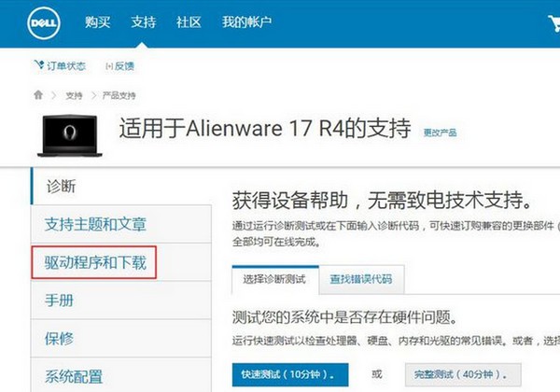Viewport: 560px width, 392px height.
Task: Open 手册 sidebar item
Action: point(121,301)
